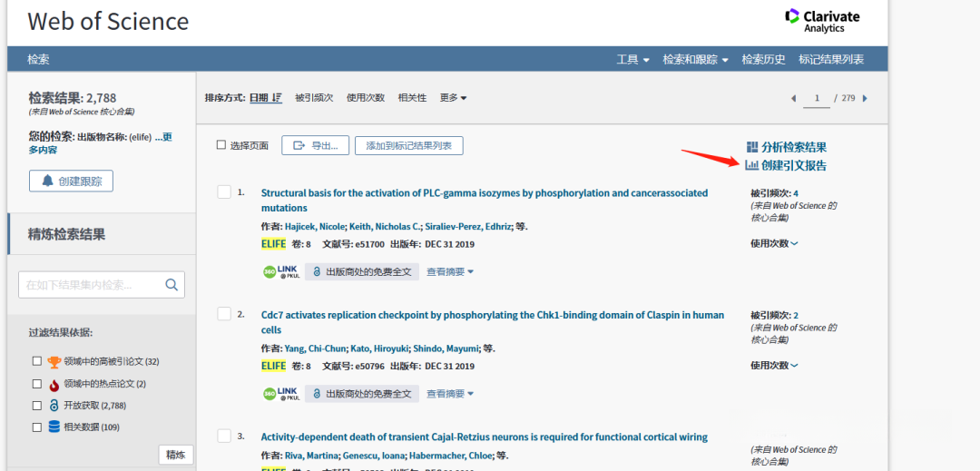Tick the 选择页面 checkbox
Image resolution: width=980 pixels, height=471 pixels.
(220, 145)
